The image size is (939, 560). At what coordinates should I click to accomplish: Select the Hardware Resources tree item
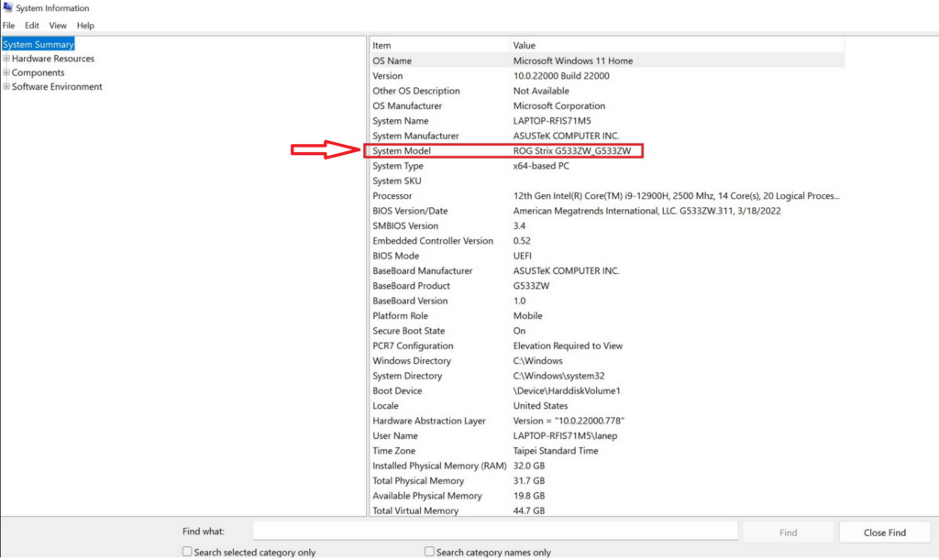(x=52, y=59)
